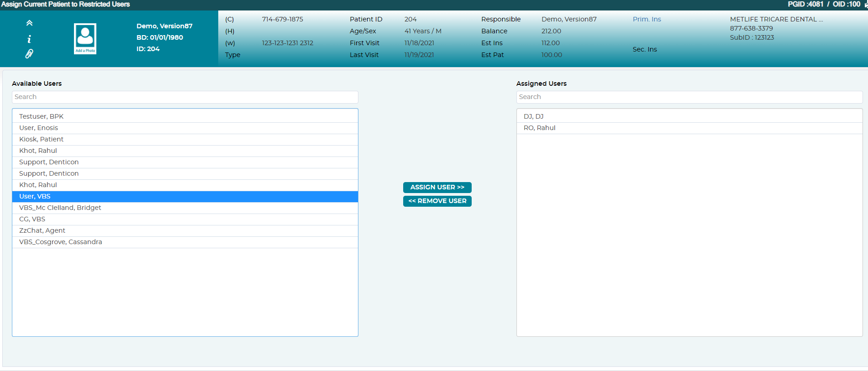Click the Add a Photo avatar

click(85, 39)
